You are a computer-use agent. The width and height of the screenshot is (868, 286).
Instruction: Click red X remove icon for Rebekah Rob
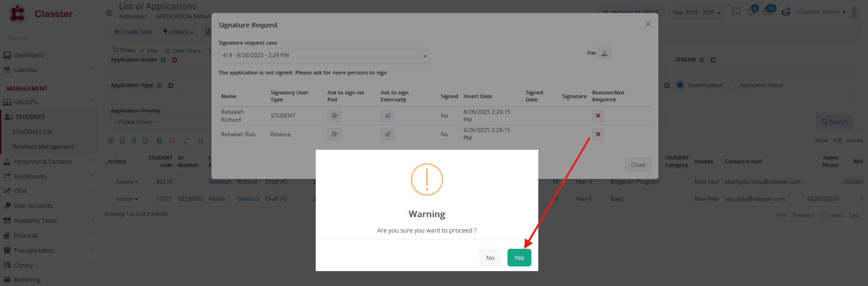[598, 134]
